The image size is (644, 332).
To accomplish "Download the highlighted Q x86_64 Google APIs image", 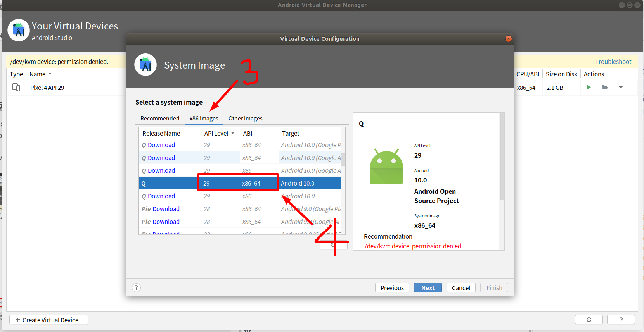I will click(x=161, y=158).
